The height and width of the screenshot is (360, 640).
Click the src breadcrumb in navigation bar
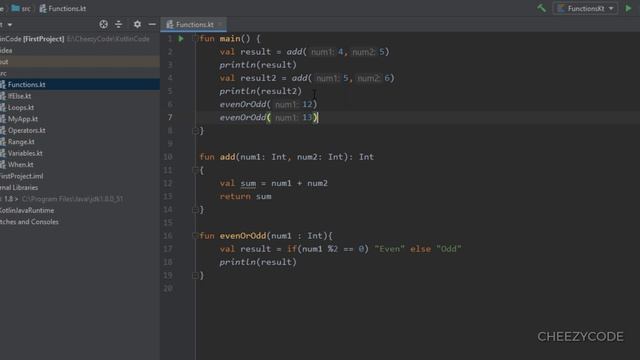point(21,8)
